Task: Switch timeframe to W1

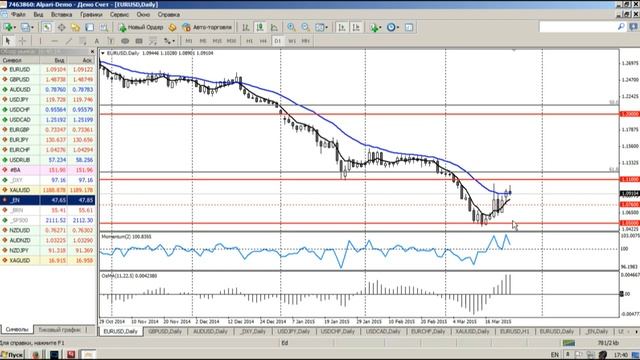Action: [x=292, y=41]
